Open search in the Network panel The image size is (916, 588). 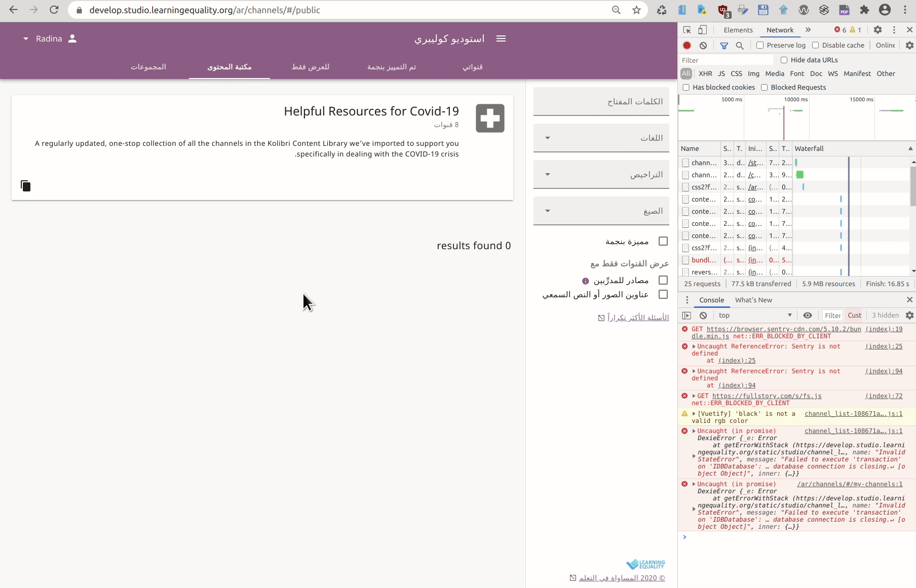(x=740, y=45)
